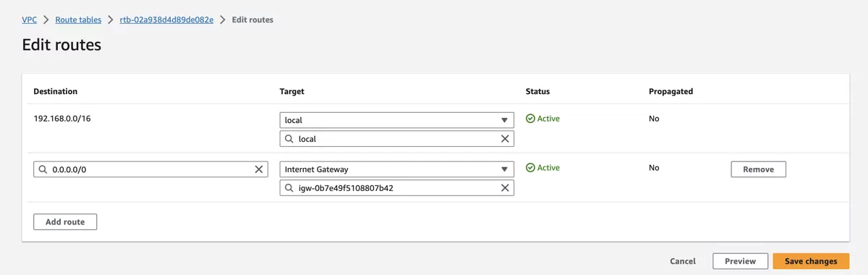Click the Edit routes page heading
The height and width of the screenshot is (275, 868).
(x=61, y=45)
